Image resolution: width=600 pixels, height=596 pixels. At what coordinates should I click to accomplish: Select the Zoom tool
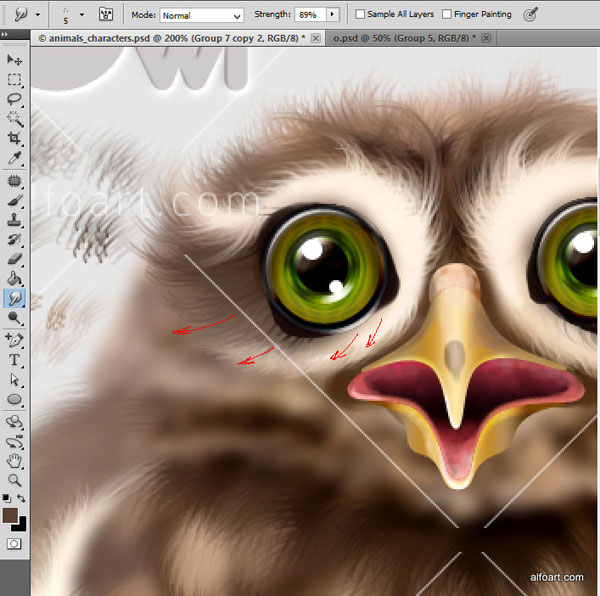[15, 480]
